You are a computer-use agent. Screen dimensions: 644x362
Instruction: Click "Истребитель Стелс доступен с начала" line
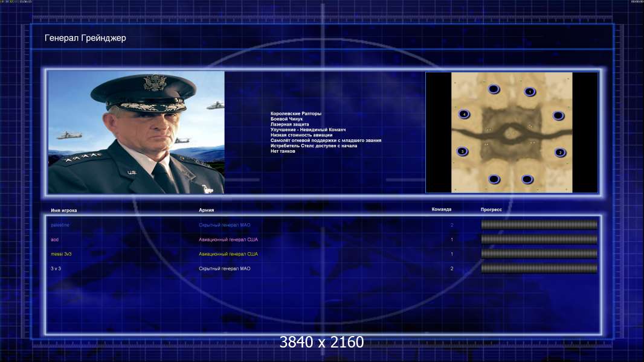314,145
